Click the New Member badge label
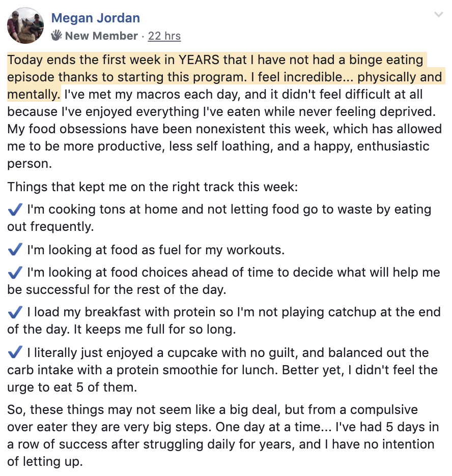The height and width of the screenshot is (476, 452). pyautogui.click(x=101, y=36)
